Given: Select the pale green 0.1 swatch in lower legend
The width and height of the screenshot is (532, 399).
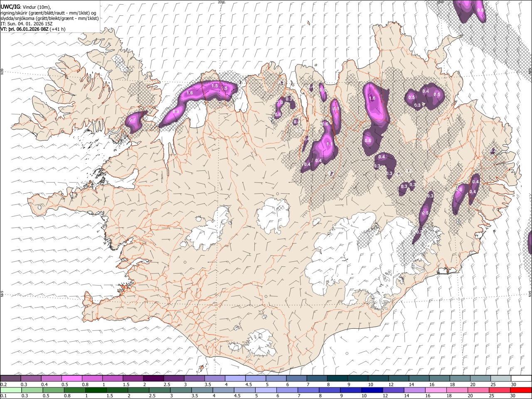Looking at the screenshot, I should click(10, 390).
